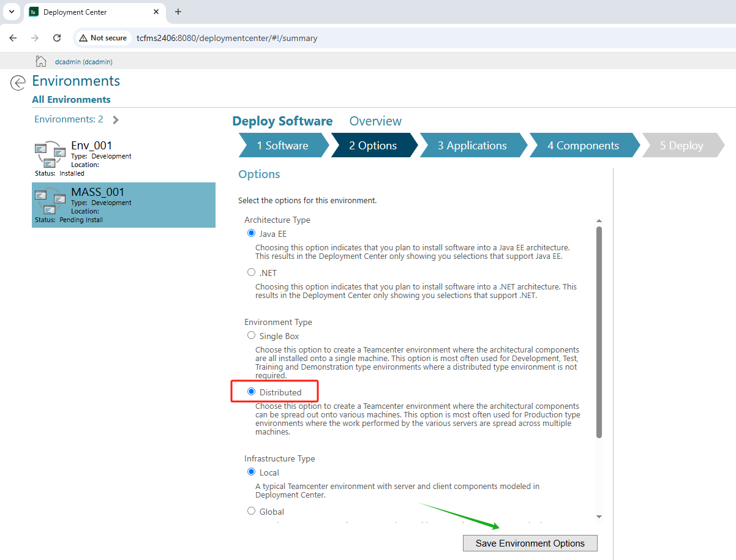Click Save Environment Options button
This screenshot has width=736, height=560.
[530, 543]
